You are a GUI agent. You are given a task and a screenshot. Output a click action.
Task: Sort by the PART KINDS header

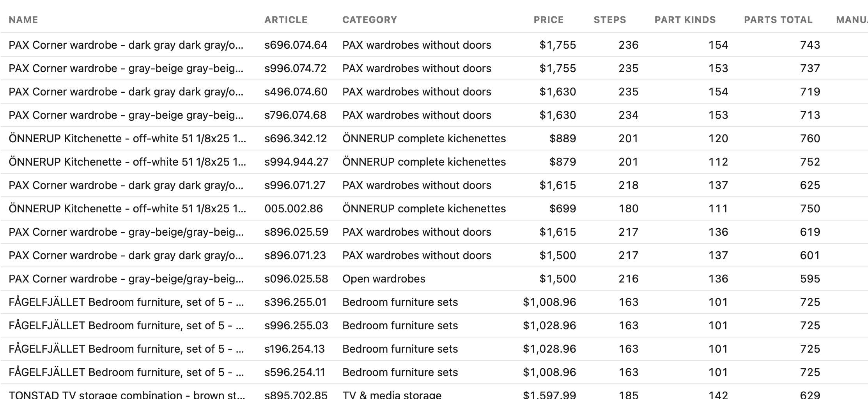685,20
